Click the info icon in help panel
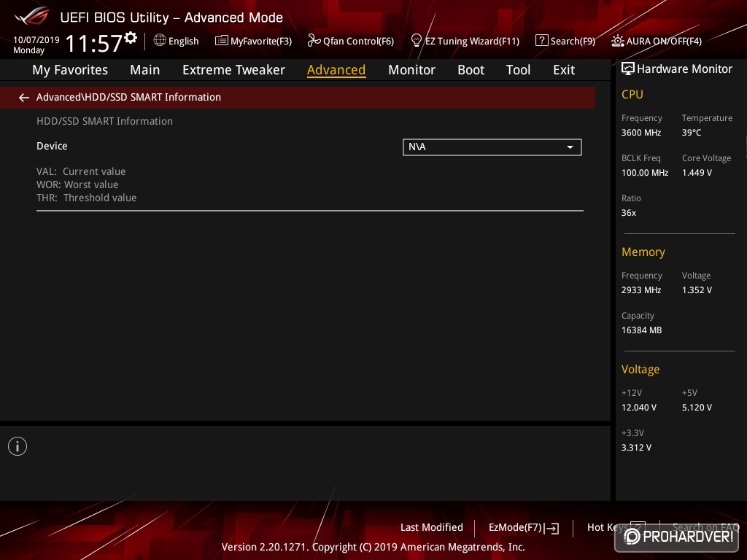Viewport: 747px width, 560px height. tap(18, 447)
